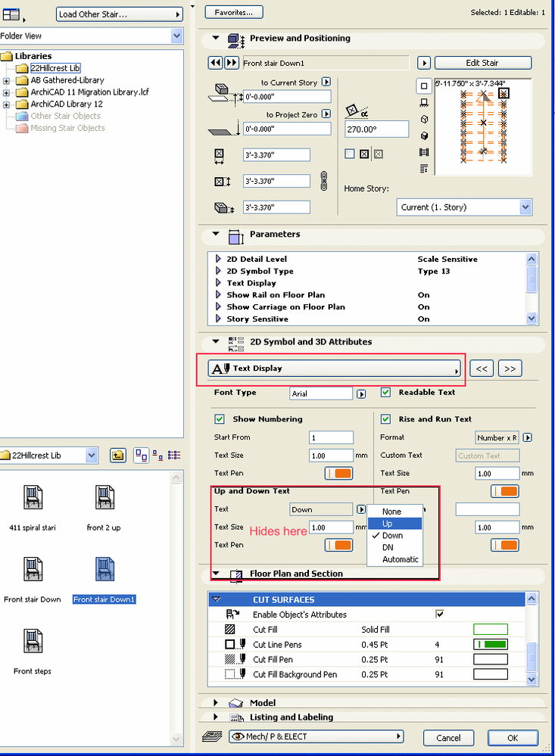
Task: Click the previous selected element double-arrow icon
Action: click(215, 63)
